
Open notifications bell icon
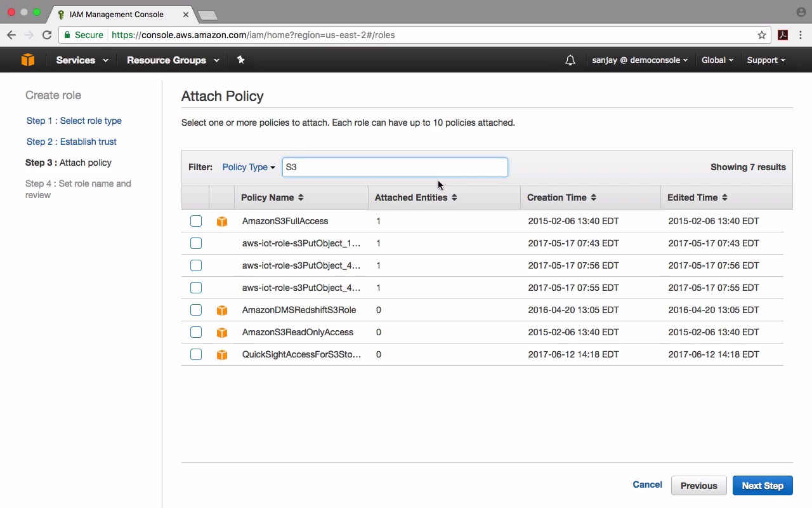click(x=570, y=60)
